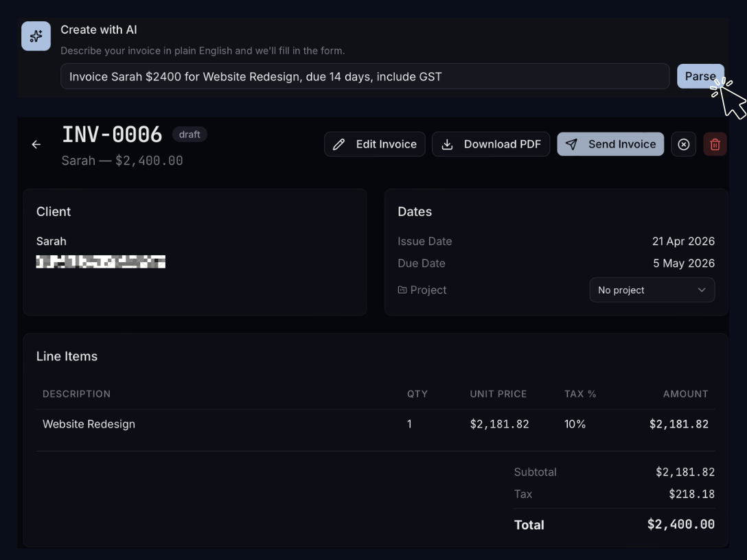Click the QTY value 1
The width and height of the screenshot is (747, 560).
coord(409,424)
